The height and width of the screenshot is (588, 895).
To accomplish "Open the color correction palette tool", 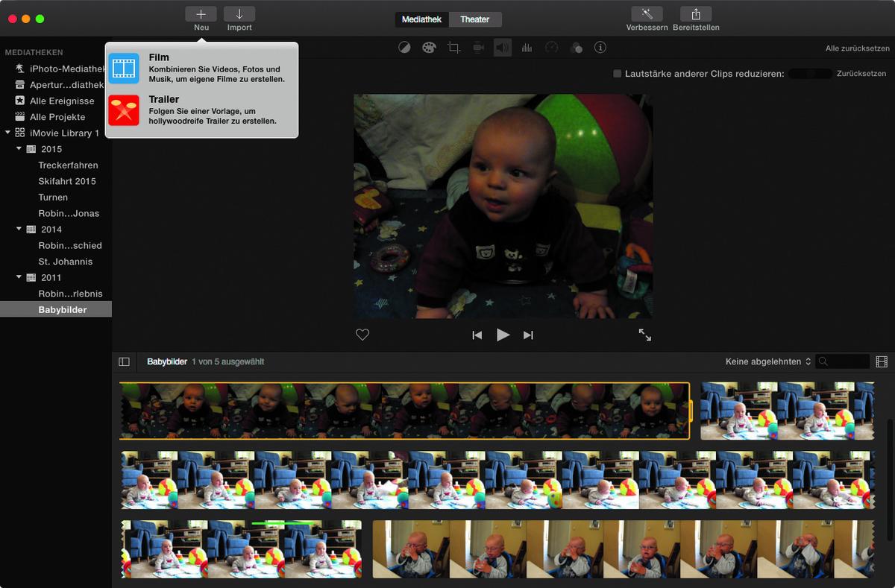I will tap(429, 48).
